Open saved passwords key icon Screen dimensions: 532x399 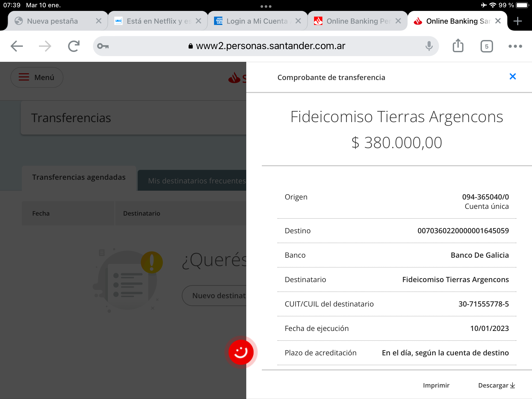pos(103,46)
